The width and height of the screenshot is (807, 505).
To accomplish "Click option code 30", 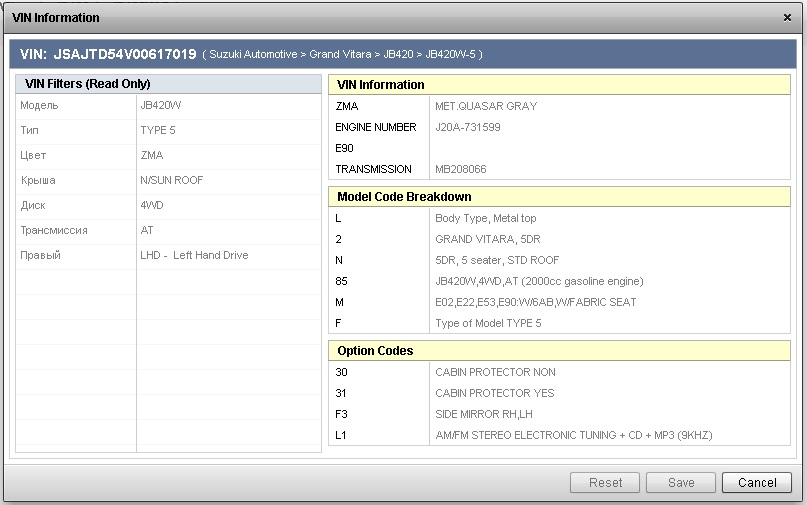I will 341,372.
